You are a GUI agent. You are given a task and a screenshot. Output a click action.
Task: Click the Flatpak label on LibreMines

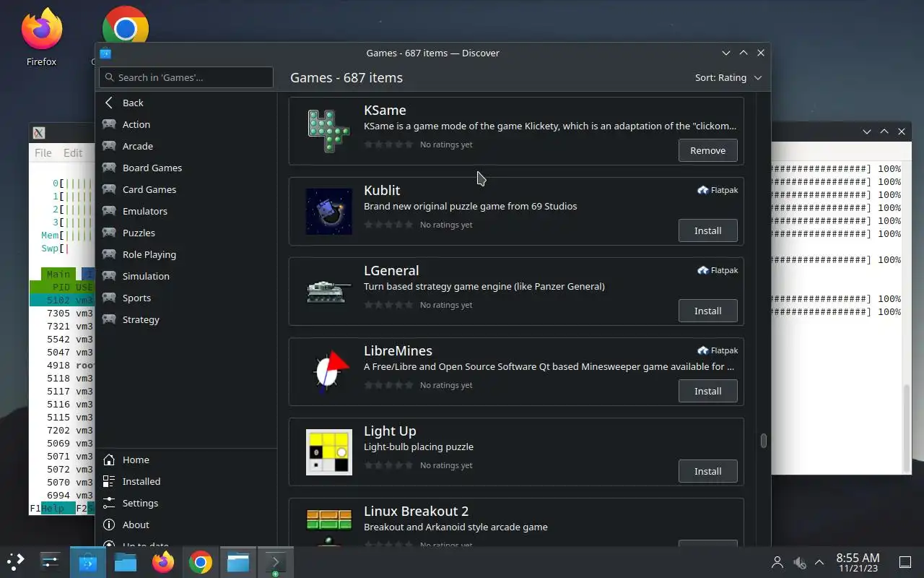[718, 350]
